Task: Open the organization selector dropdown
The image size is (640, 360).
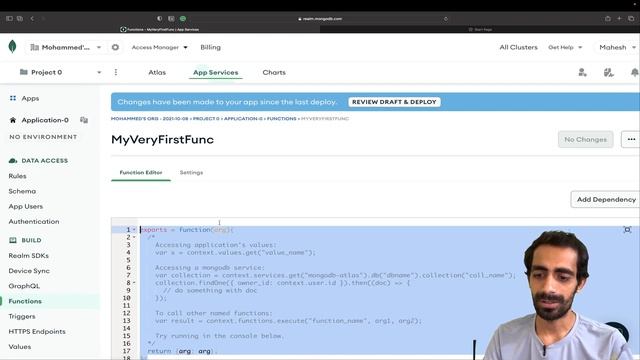Action: [x=65, y=47]
